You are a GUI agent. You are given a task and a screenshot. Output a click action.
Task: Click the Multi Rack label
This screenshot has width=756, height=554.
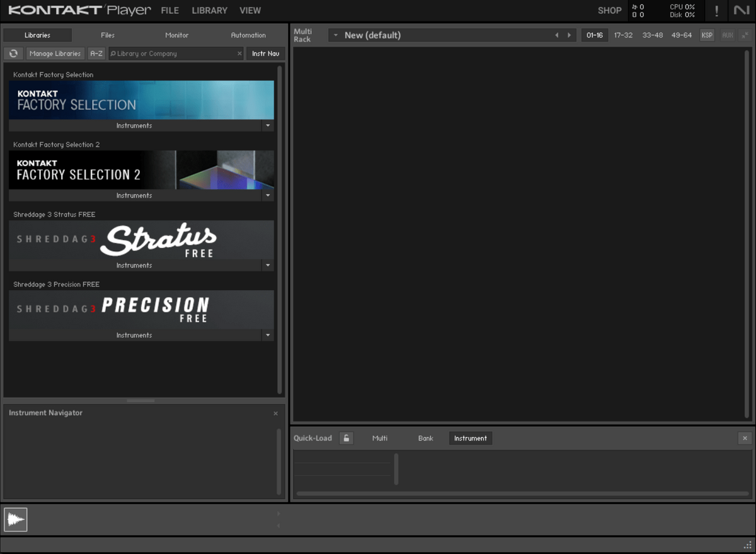tap(302, 35)
